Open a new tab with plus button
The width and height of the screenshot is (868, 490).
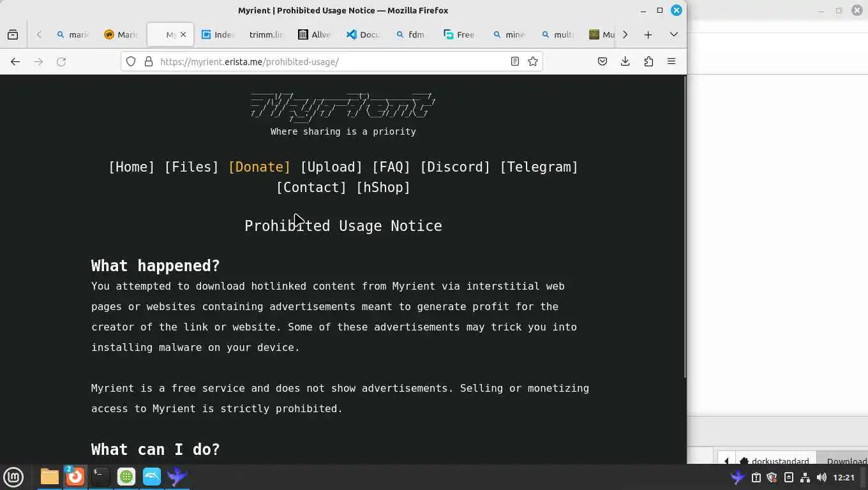648,34
